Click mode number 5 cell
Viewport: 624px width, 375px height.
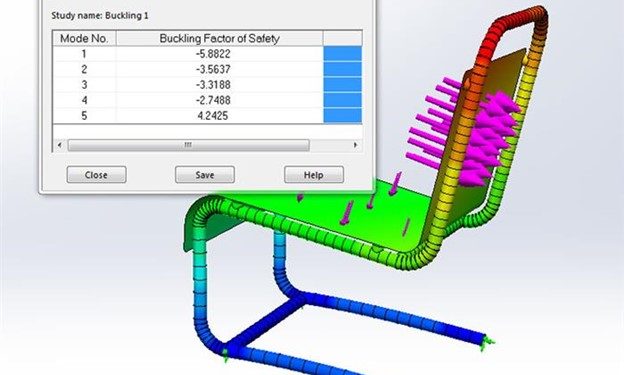coord(84,116)
